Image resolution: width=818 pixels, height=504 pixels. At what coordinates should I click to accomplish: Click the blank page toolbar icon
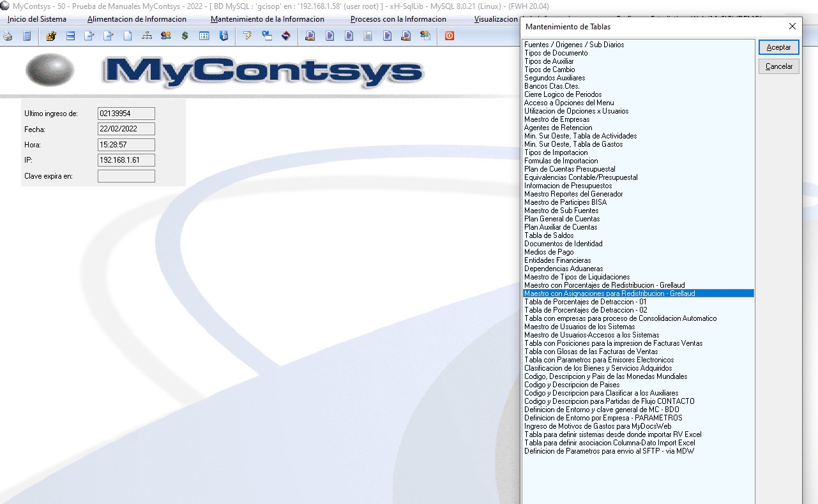tap(128, 36)
